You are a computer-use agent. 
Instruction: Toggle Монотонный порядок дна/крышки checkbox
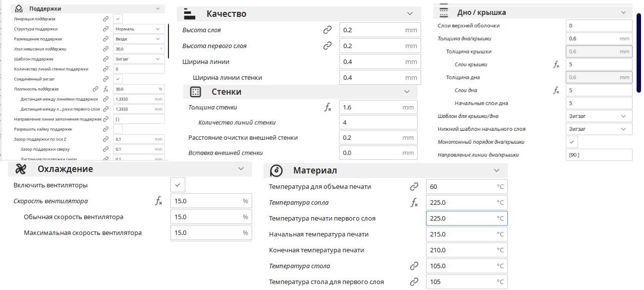pyautogui.click(x=571, y=142)
